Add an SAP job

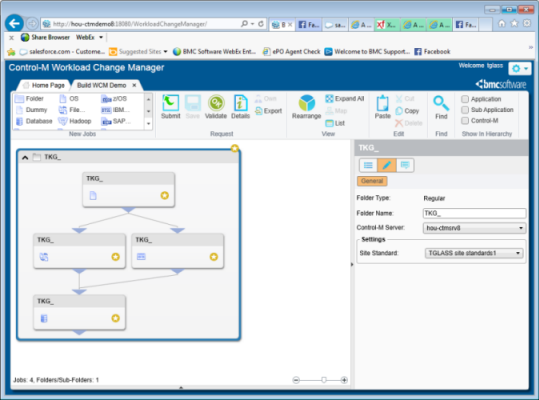click(x=116, y=121)
